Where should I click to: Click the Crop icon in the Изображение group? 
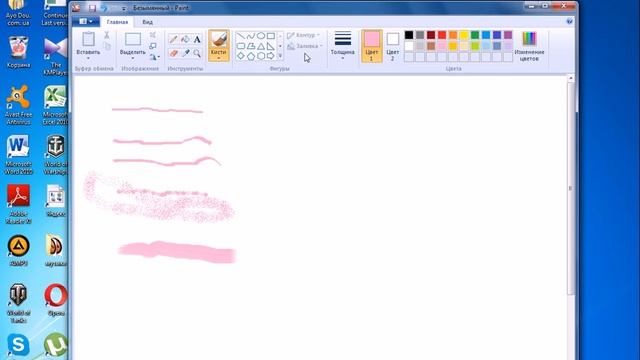tap(153, 35)
